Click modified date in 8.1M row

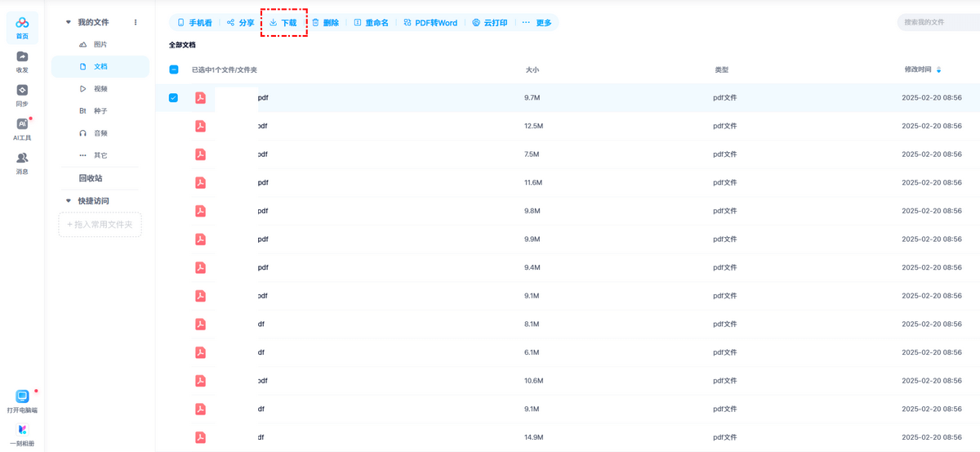(x=931, y=324)
